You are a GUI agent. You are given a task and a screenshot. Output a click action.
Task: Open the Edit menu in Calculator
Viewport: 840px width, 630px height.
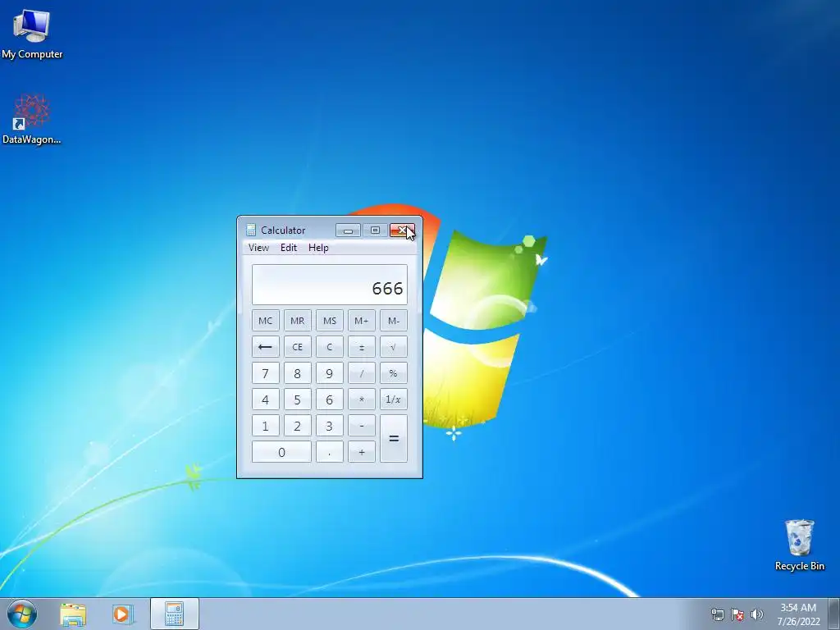(288, 248)
